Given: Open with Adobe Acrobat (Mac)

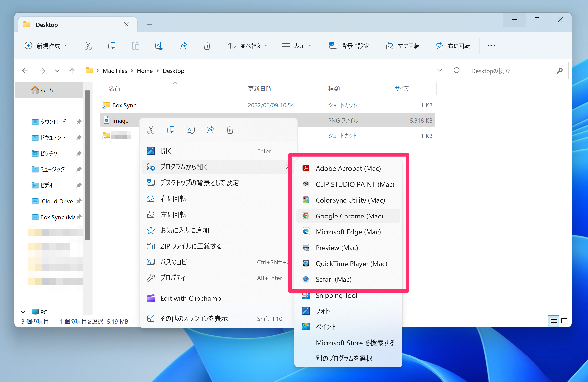Looking at the screenshot, I should point(348,168).
